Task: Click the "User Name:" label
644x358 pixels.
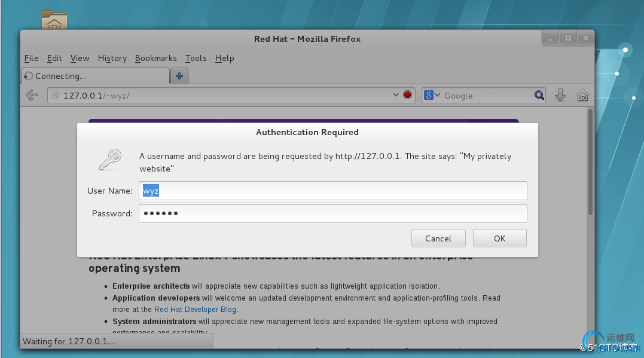Action: point(109,191)
